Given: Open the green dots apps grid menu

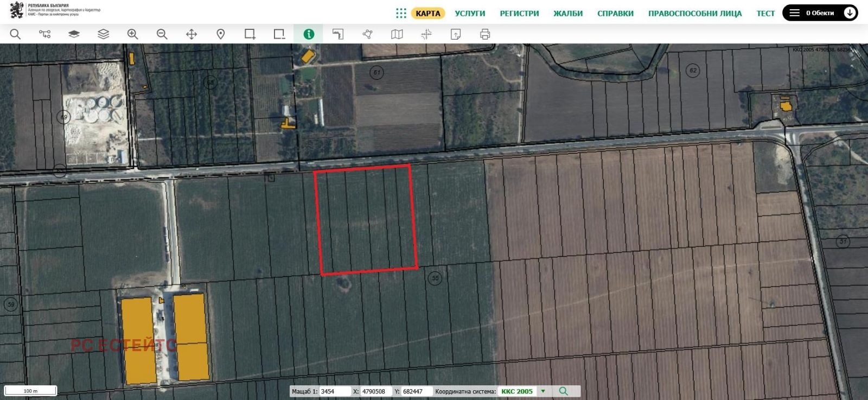Looking at the screenshot, I should click(401, 14).
